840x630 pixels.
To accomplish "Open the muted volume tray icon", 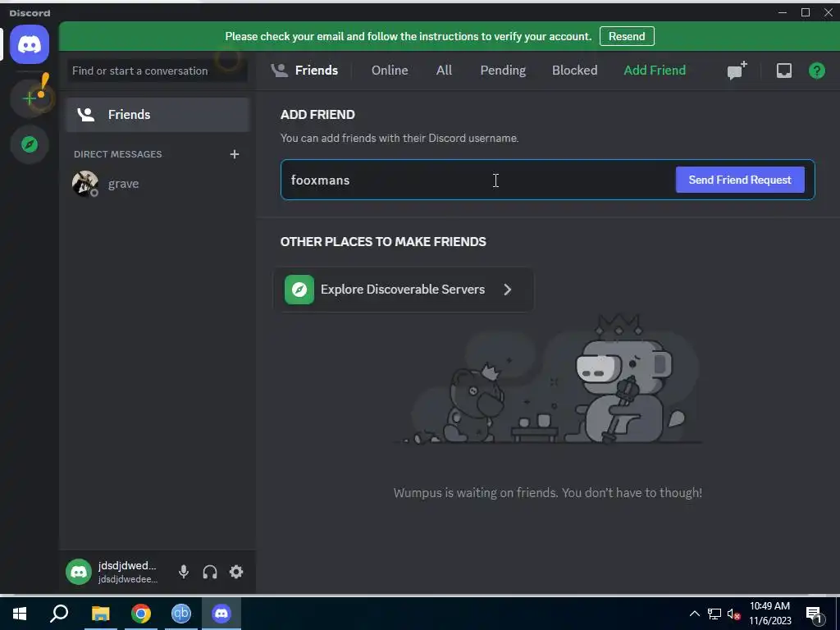I will (x=733, y=614).
